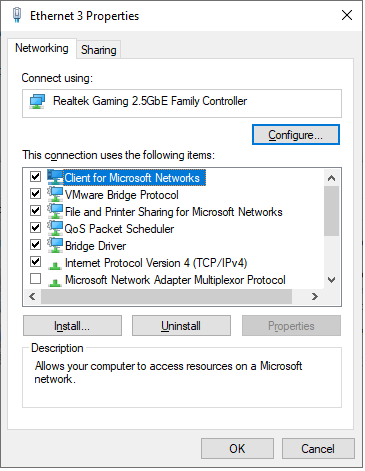
Task: Click the horizontal scroll right arrow
Action: 315,296
